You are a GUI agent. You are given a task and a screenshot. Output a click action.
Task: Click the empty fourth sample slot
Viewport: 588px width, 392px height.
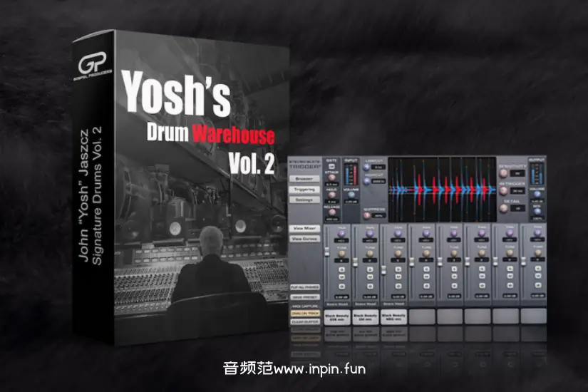(422, 317)
